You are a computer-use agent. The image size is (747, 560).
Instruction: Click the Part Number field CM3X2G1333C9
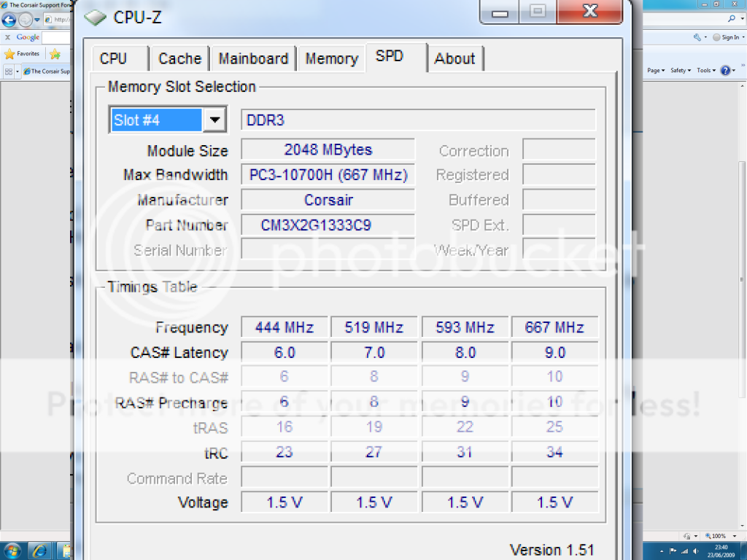328,225
